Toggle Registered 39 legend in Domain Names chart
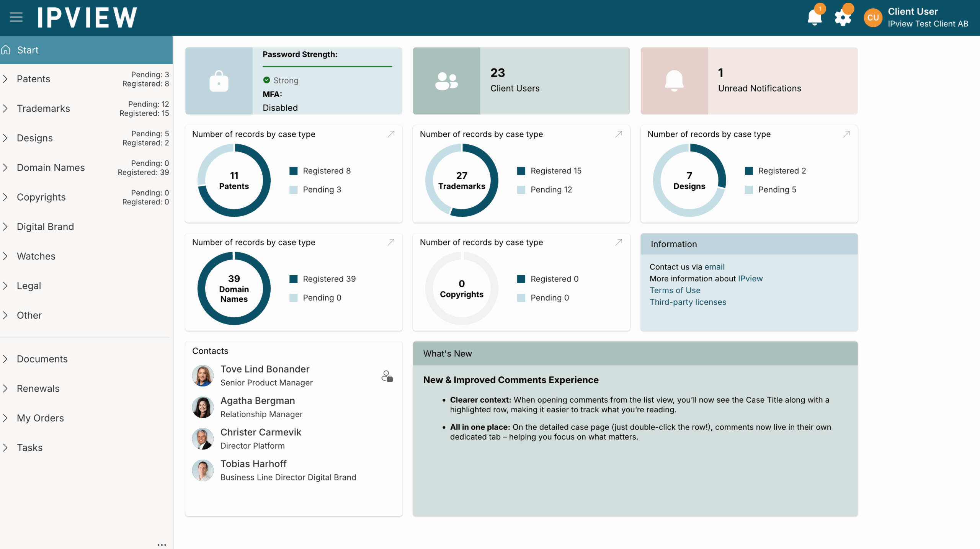The height and width of the screenshot is (549, 980). coord(323,279)
